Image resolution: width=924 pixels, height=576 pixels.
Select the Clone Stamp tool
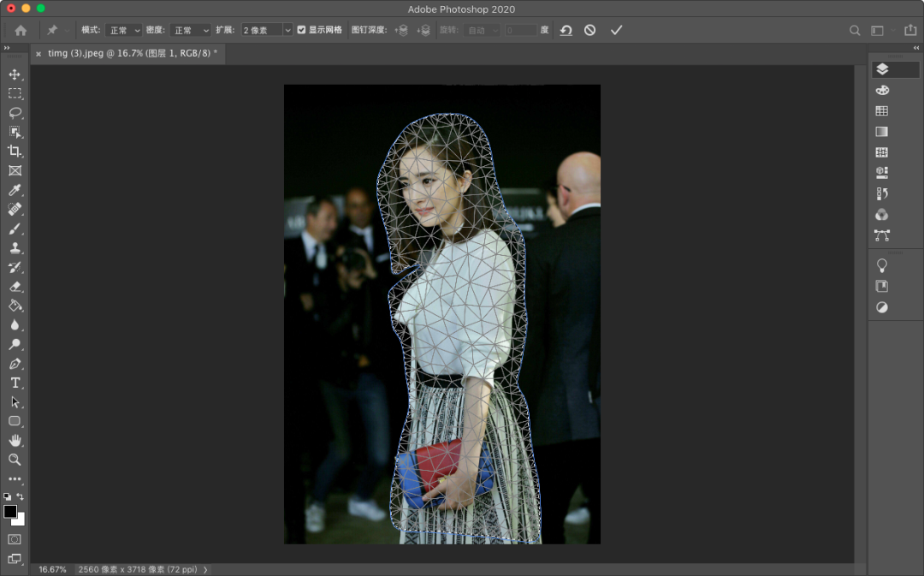point(15,247)
